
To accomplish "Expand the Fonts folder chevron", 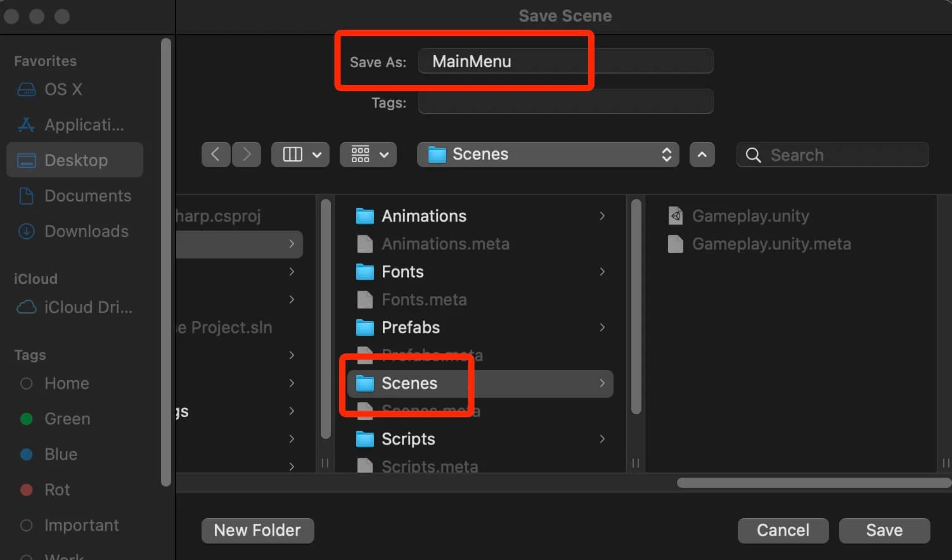I will pos(602,272).
